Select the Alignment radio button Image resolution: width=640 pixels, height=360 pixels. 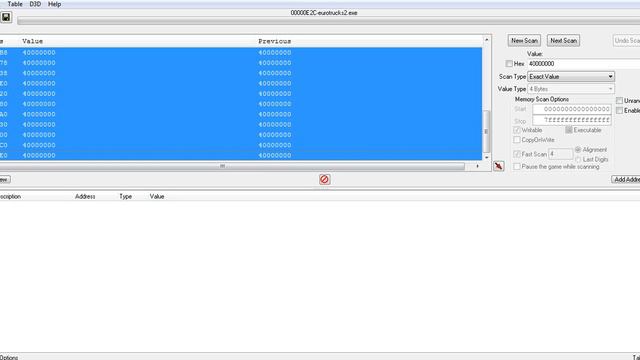tap(578, 150)
